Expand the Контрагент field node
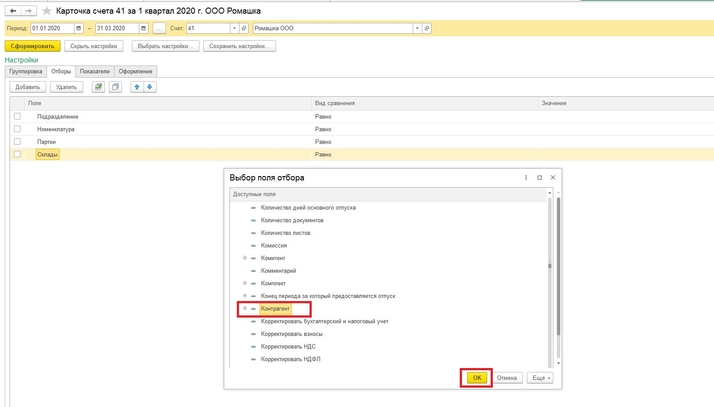Viewport: 714px width, 407px height. [x=244, y=309]
